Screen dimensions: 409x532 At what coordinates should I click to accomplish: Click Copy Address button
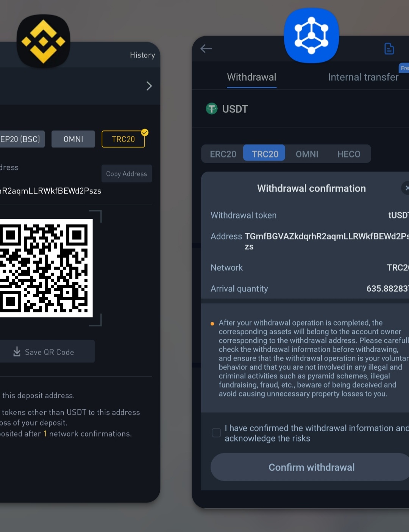pos(126,173)
